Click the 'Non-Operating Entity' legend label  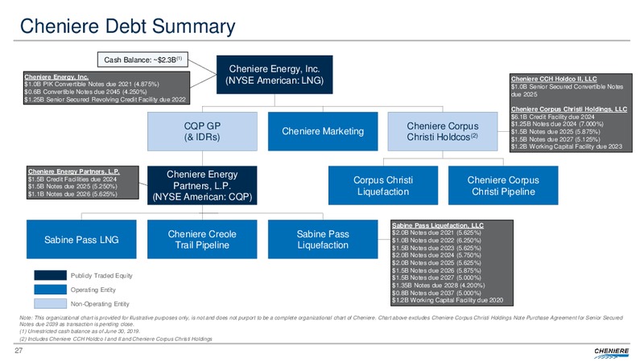pos(100,304)
